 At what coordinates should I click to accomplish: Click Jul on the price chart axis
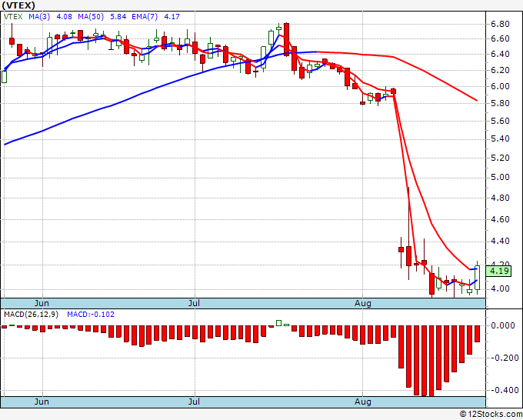coord(194,303)
